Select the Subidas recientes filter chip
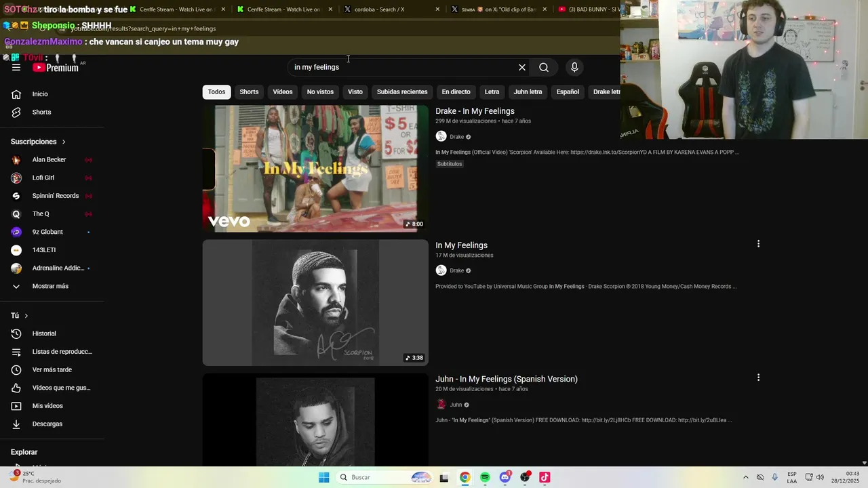The height and width of the screenshot is (488, 868). coord(402,91)
